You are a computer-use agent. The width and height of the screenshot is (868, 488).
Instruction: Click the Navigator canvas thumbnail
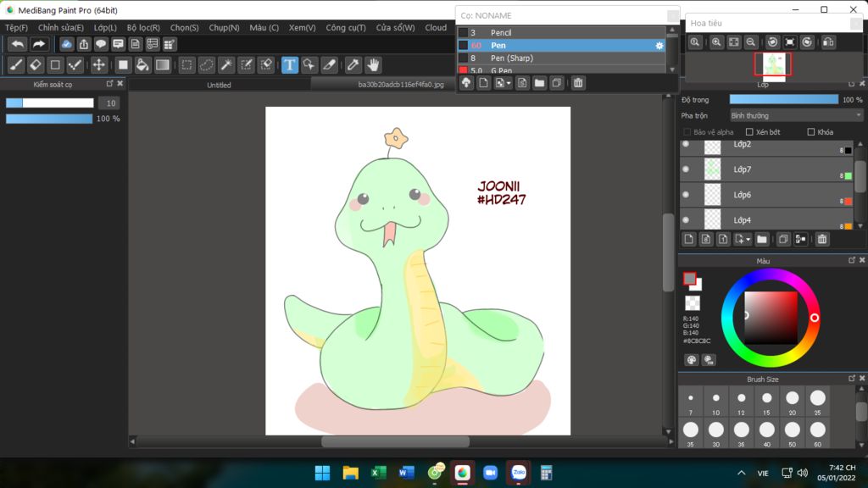click(773, 64)
